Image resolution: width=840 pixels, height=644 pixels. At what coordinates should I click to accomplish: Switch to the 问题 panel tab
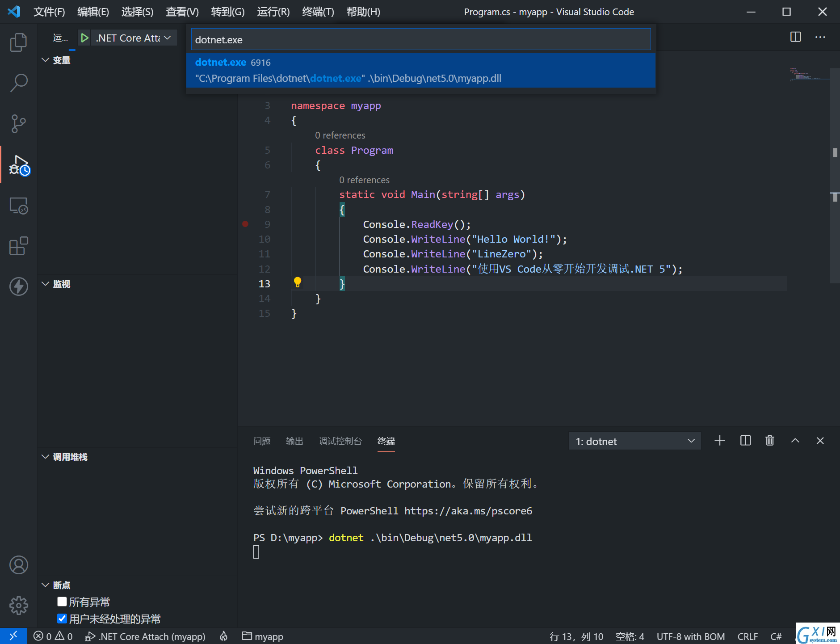tap(262, 441)
